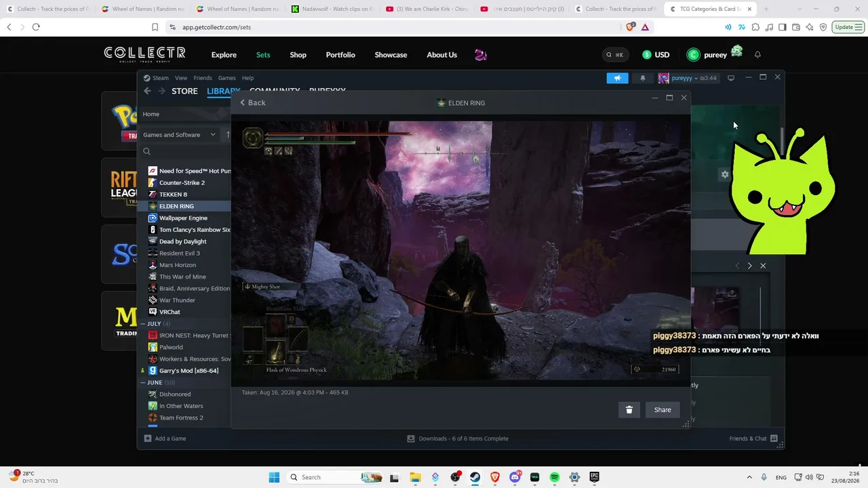This screenshot has height=488, width=868.
Task: Click the Collectr logo
Action: [x=144, y=54]
